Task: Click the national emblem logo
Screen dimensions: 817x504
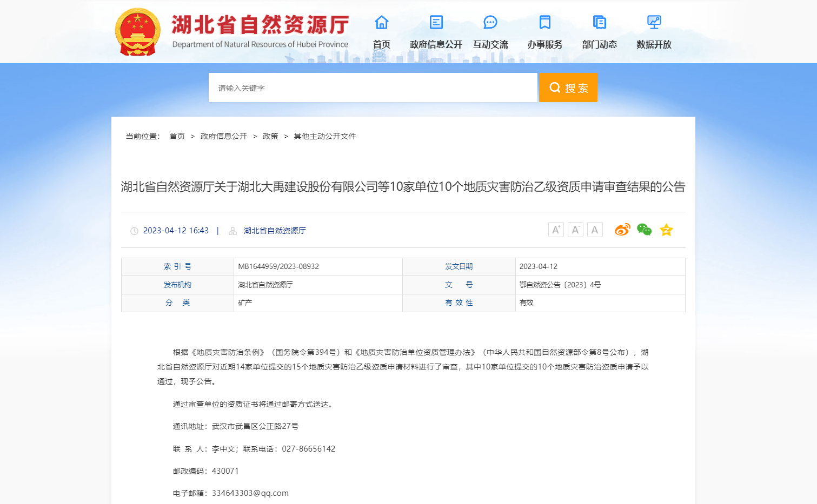Action: [x=138, y=32]
